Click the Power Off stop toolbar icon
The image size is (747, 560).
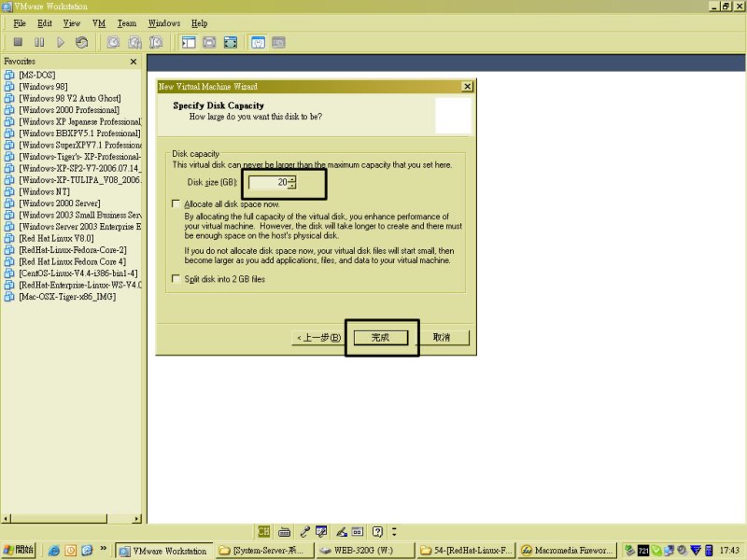[18, 42]
